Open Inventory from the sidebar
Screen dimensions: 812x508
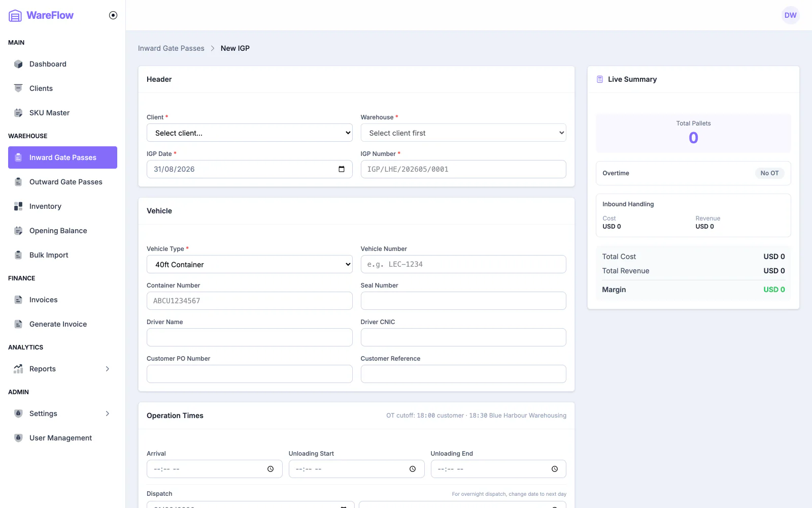[63, 206]
